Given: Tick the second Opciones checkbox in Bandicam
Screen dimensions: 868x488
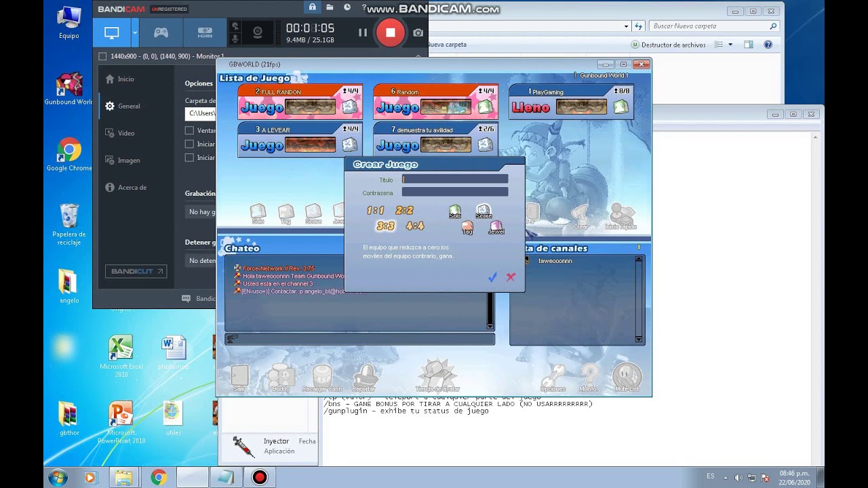Looking at the screenshot, I should (189, 144).
